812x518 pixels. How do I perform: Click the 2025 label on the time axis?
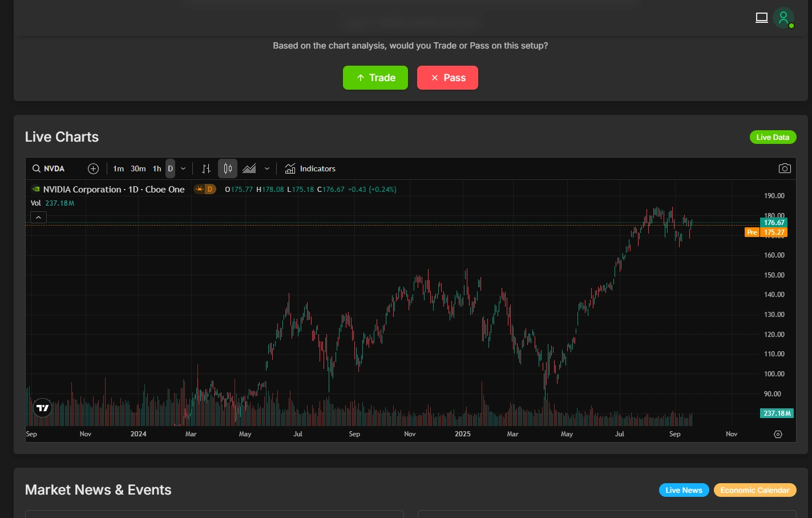click(463, 434)
